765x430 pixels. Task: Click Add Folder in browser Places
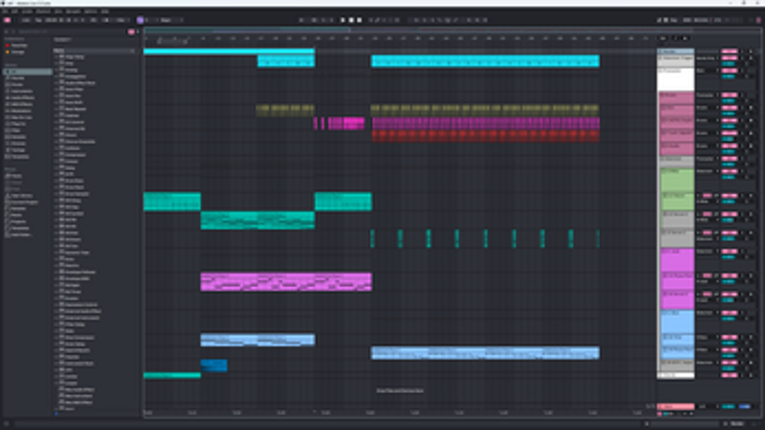pyautogui.click(x=20, y=235)
